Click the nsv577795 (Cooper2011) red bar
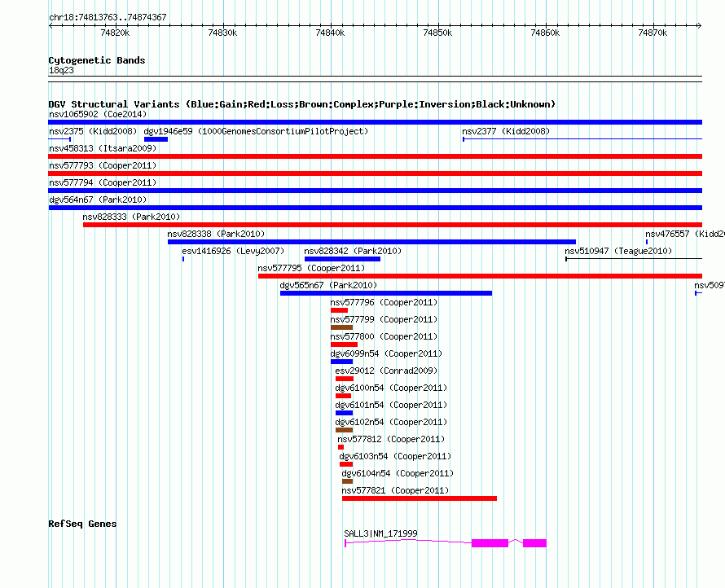This screenshot has height=588, width=725. point(480,276)
